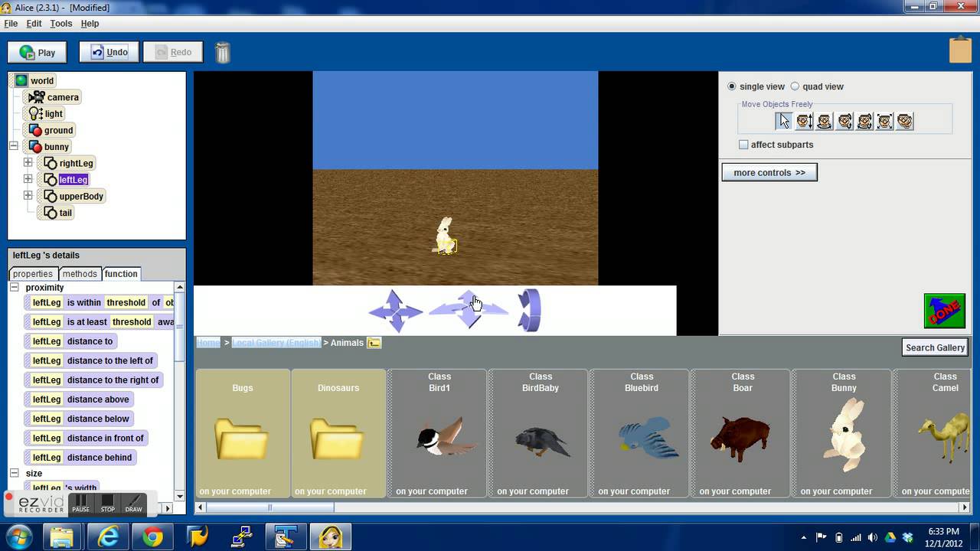The height and width of the screenshot is (551, 980).
Task: Select the single view radio button
Action: click(731, 86)
